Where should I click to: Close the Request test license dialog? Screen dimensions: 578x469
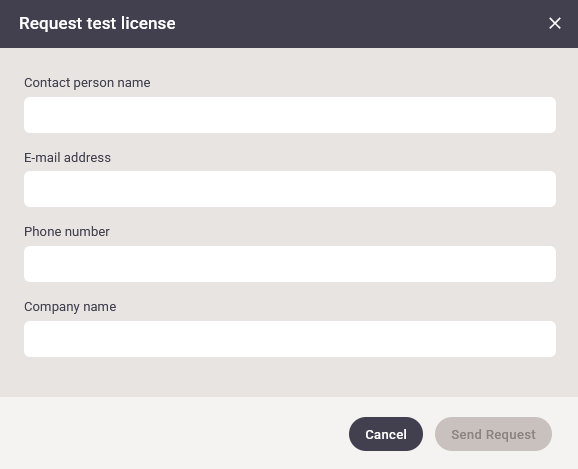(554, 23)
